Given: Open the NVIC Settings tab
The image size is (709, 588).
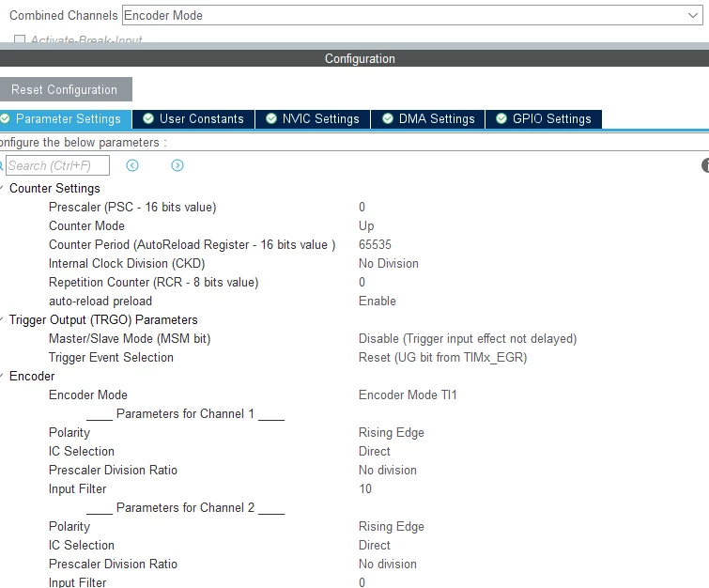Looking at the screenshot, I should point(313,119).
